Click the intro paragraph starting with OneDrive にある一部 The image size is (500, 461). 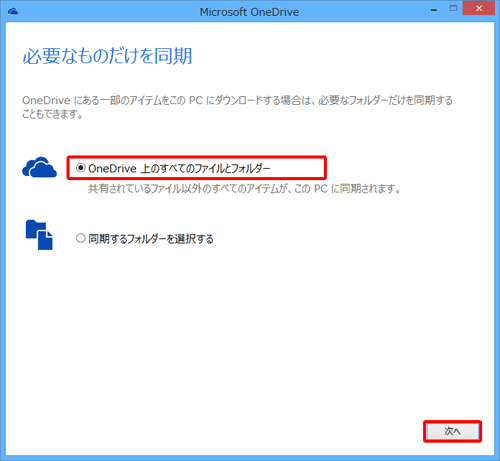point(237,107)
